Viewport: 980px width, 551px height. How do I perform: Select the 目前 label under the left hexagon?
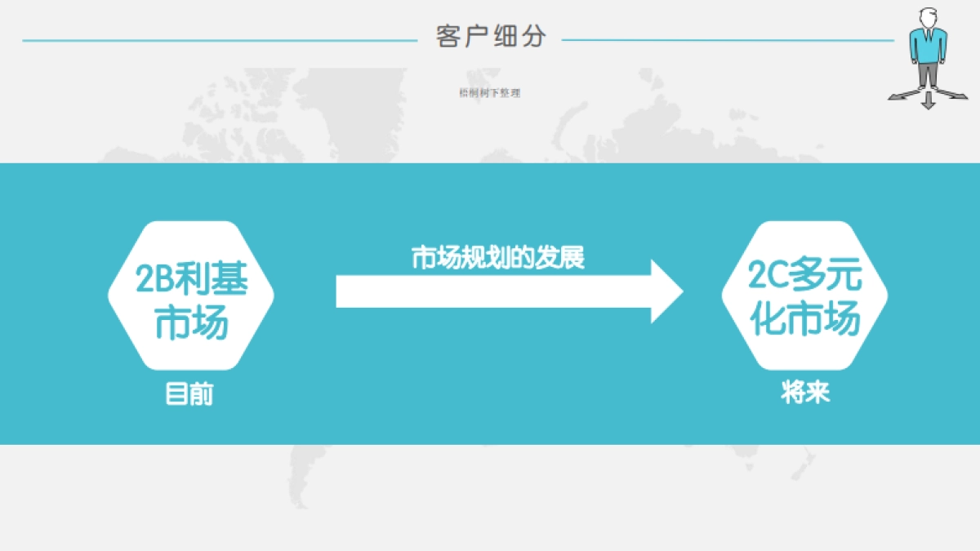pyautogui.click(x=189, y=393)
